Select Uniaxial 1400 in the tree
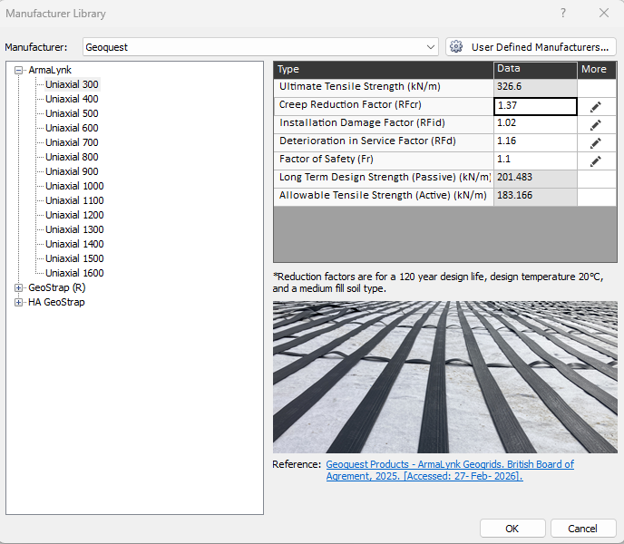Viewport: 624px width, 544px height. (74, 244)
